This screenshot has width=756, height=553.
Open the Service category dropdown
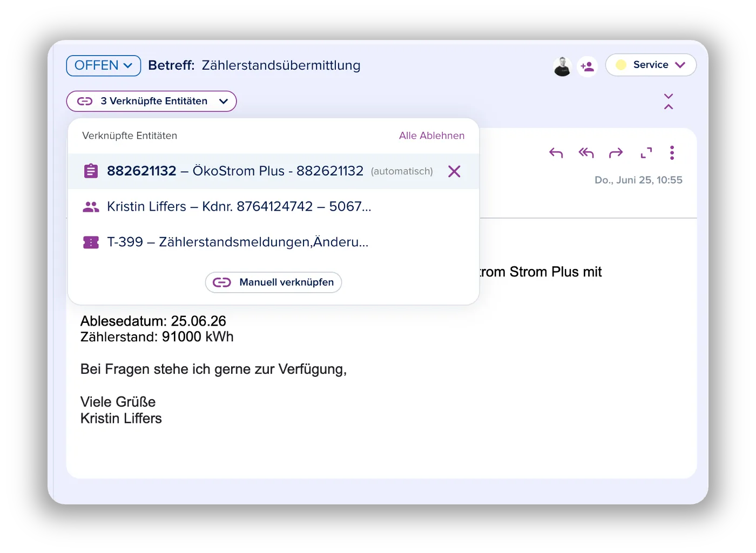pyautogui.click(x=651, y=65)
